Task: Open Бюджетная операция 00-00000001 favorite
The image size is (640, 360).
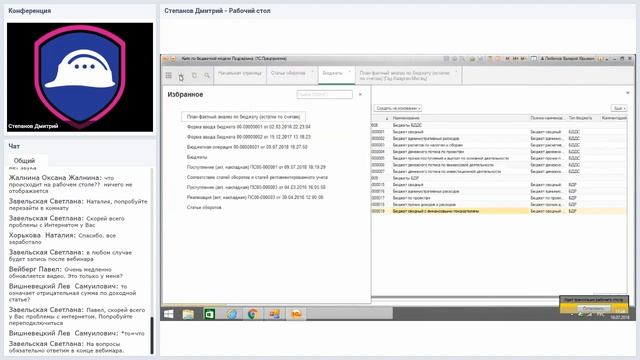Action: [x=247, y=147]
